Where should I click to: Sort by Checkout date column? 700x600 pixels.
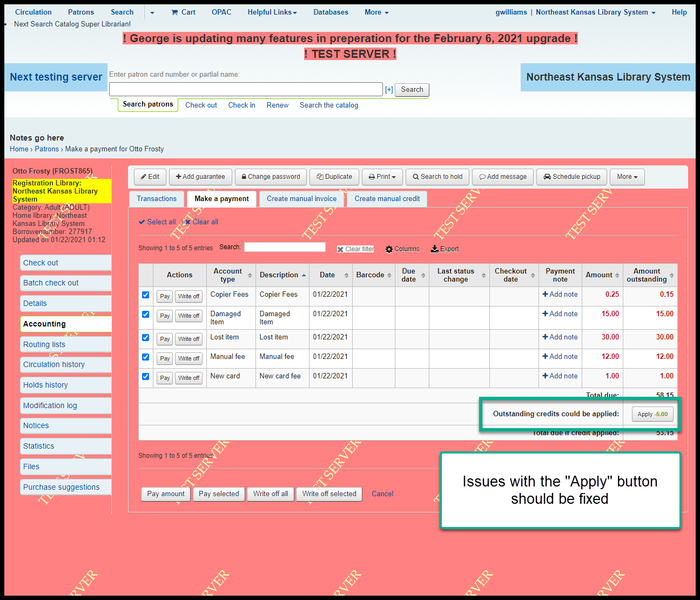(x=514, y=275)
